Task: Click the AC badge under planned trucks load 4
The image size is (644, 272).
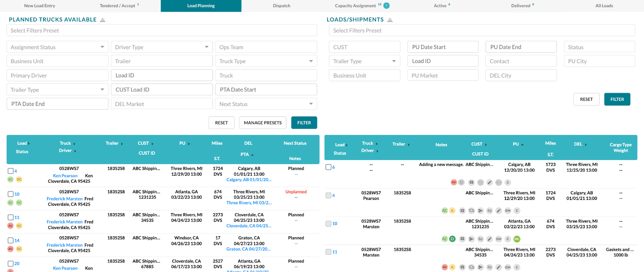Action: pos(10,179)
